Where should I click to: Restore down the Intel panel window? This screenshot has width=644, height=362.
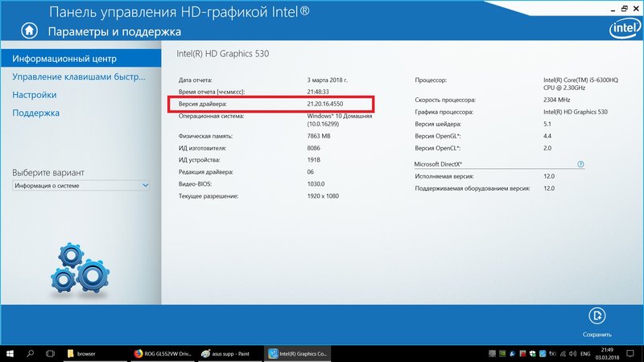point(625,9)
